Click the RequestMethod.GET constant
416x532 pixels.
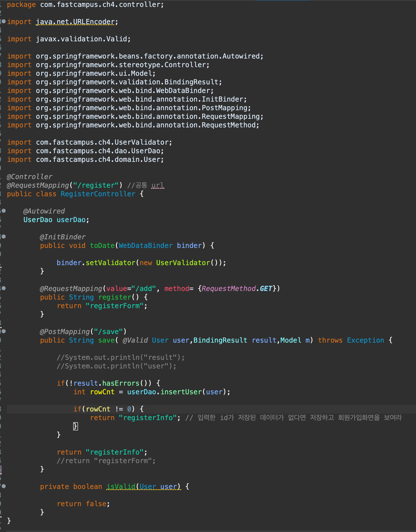click(266, 289)
